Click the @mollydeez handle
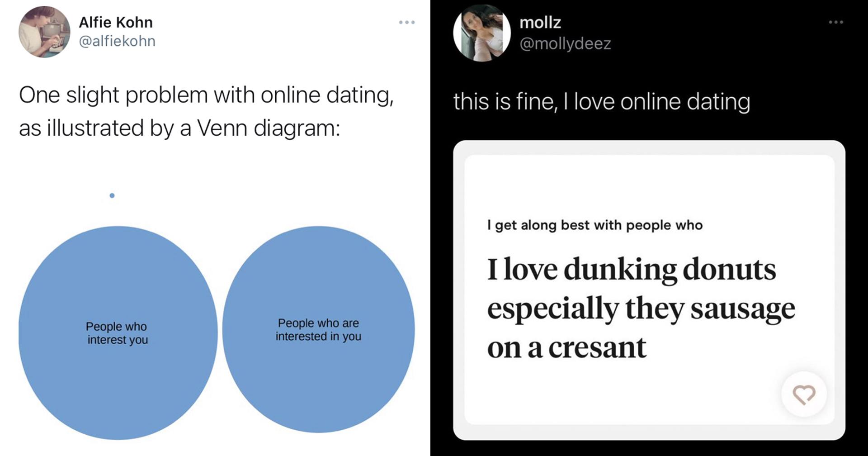Screen dimensions: 868x456 (565, 43)
